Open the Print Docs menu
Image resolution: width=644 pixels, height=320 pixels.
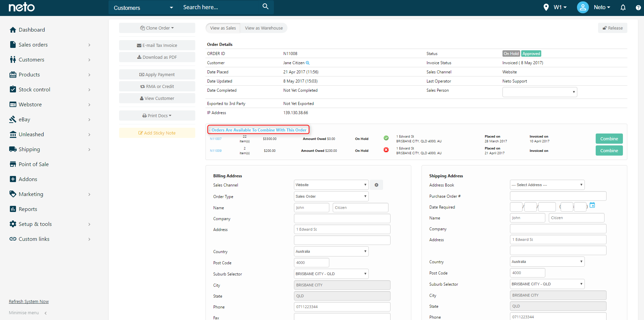coord(157,115)
